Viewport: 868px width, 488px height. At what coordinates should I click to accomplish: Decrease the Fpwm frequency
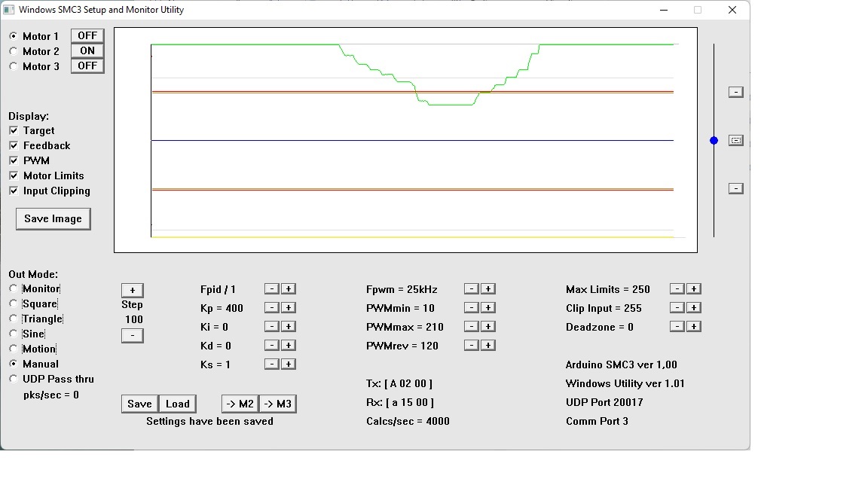tap(472, 289)
